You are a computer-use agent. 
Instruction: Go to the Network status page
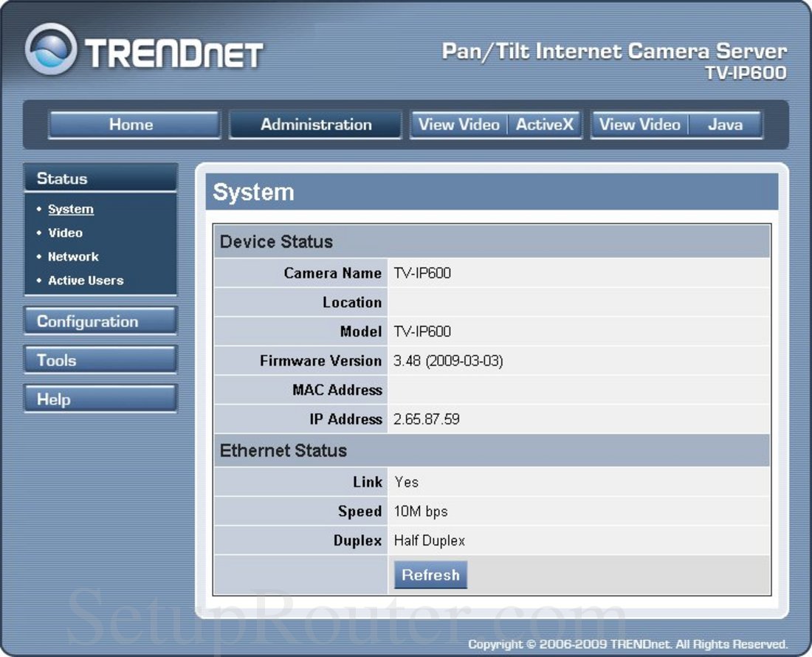[73, 257]
